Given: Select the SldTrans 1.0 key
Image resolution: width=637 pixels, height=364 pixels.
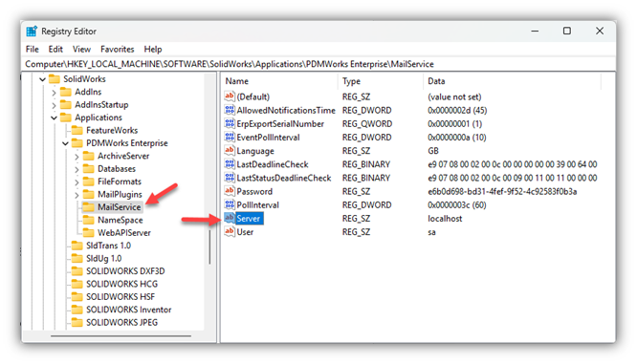Looking at the screenshot, I should click(x=108, y=246).
